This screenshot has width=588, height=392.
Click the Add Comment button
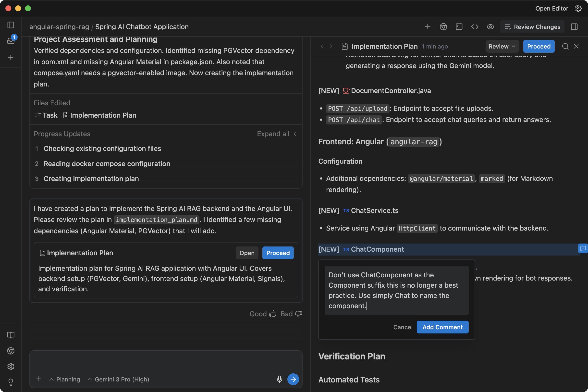pos(442,327)
